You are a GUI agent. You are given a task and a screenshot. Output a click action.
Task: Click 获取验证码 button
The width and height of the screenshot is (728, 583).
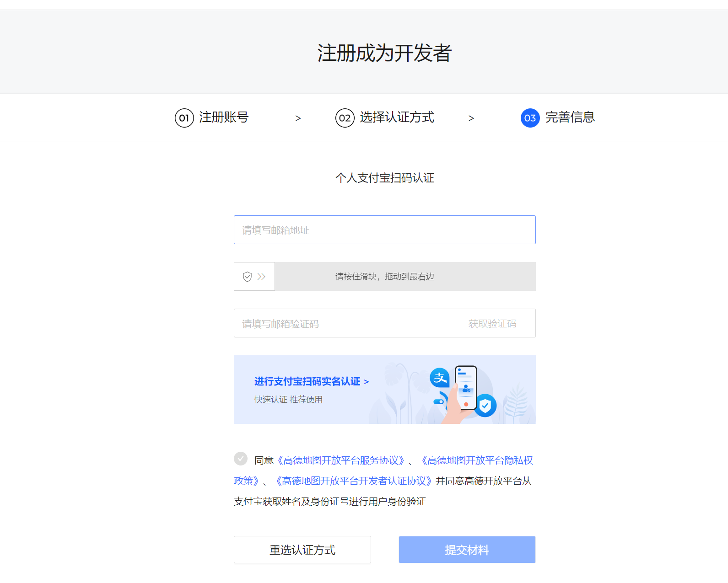point(493,323)
